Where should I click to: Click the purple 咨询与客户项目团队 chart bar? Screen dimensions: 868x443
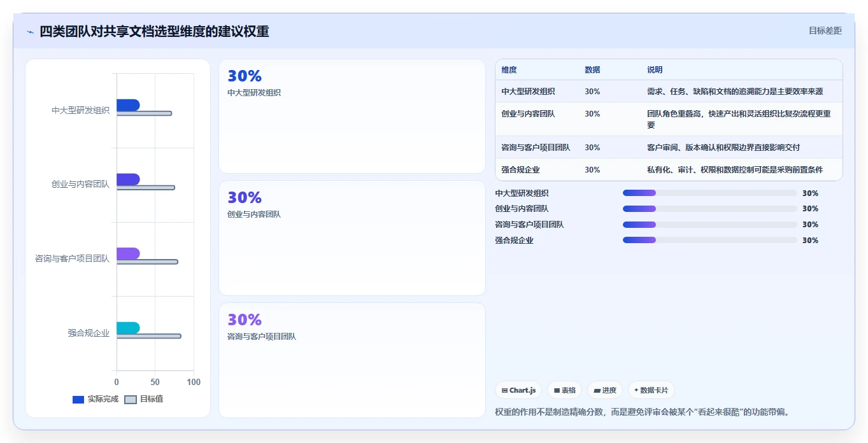[128, 253]
